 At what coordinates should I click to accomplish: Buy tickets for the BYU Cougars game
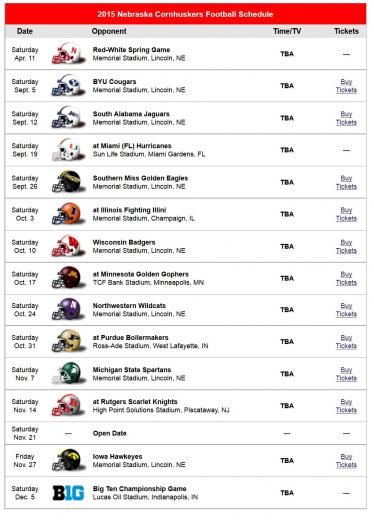pos(346,86)
